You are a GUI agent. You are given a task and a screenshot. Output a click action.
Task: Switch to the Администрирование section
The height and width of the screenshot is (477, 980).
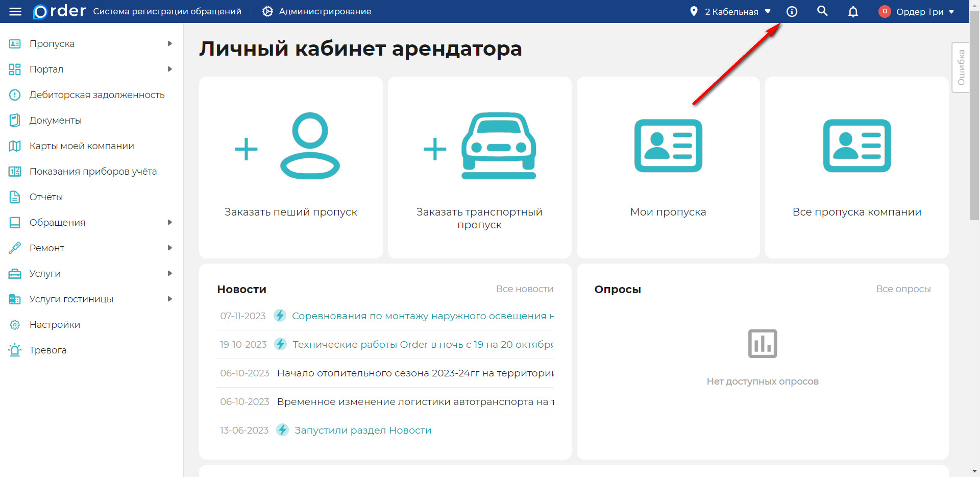(316, 11)
